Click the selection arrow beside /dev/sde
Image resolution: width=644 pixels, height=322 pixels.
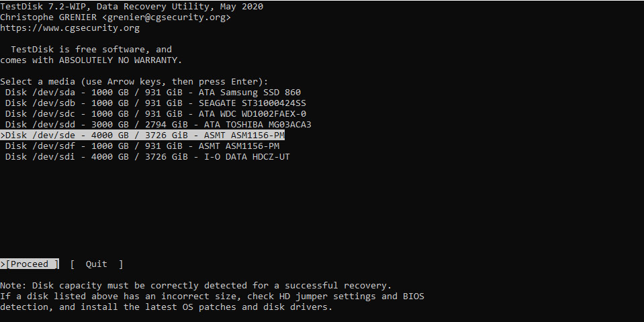(x=3, y=136)
